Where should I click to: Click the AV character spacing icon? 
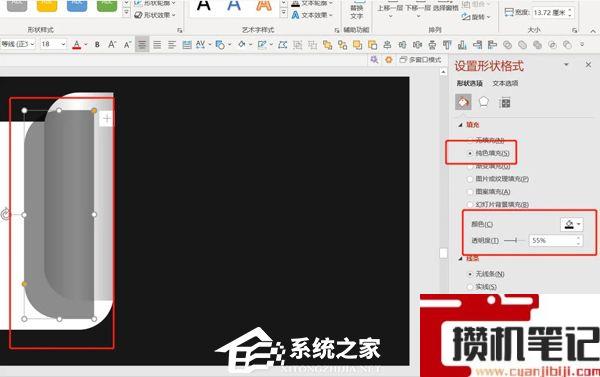pos(201,45)
